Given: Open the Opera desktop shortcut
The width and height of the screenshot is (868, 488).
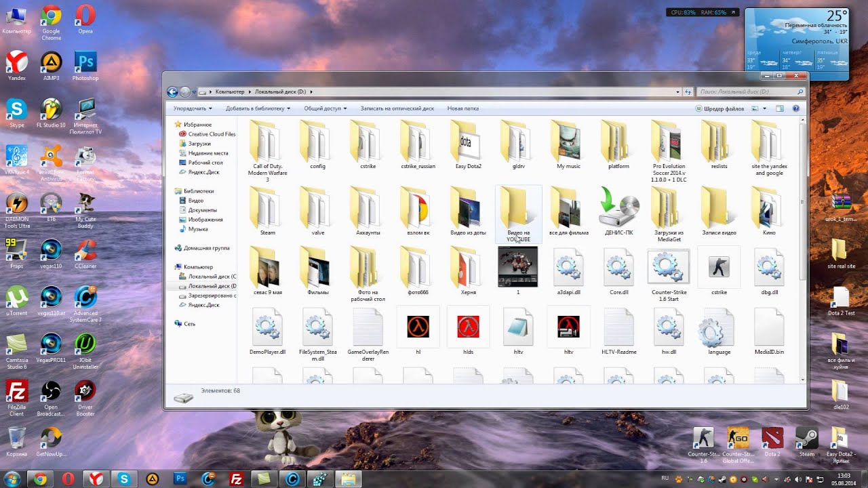Looking at the screenshot, I should pos(85,19).
